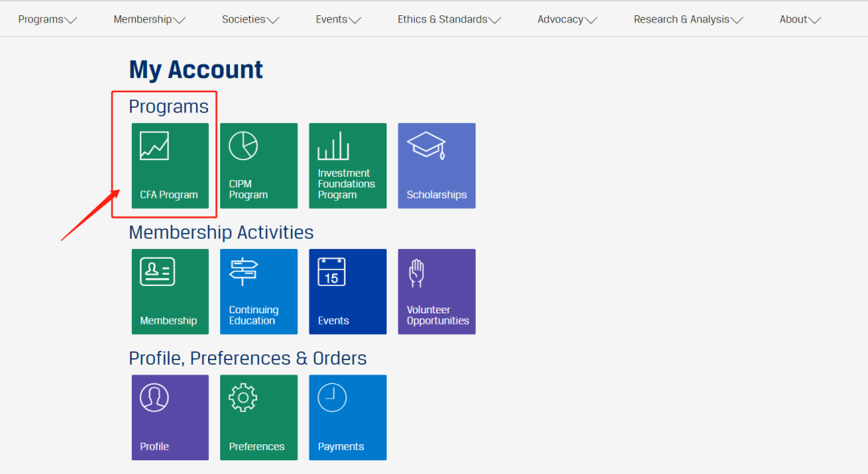Click the My Account page heading
Image resolution: width=868 pixels, height=474 pixels.
[196, 70]
